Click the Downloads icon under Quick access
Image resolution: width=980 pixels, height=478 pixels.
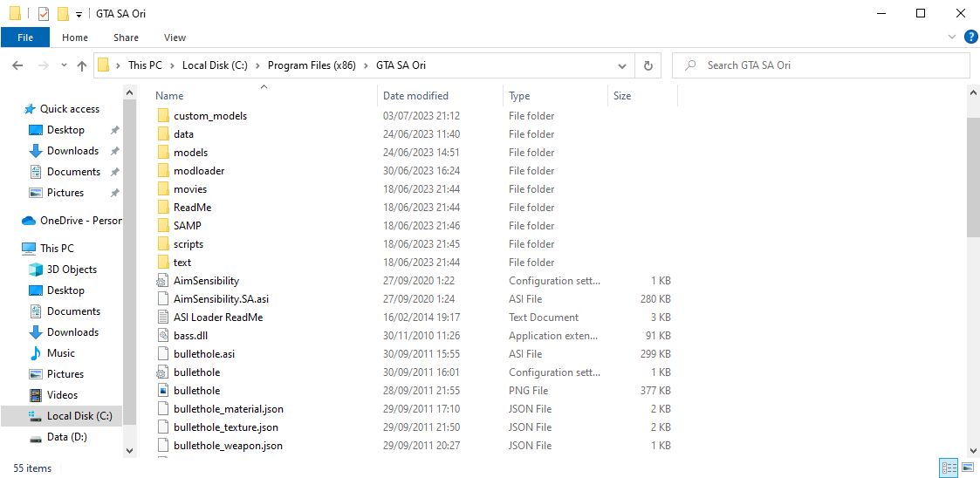36,151
